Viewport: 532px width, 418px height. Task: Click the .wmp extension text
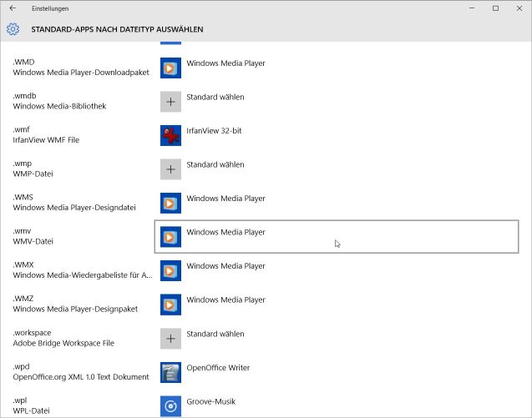pos(22,164)
